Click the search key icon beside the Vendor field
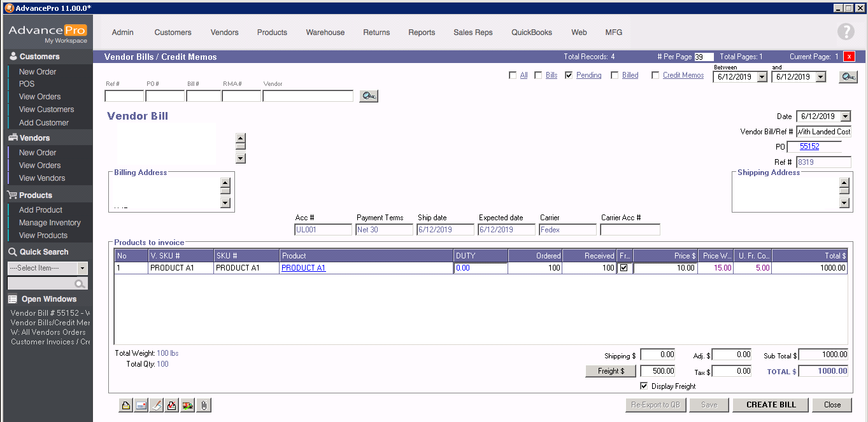This screenshot has width=868, height=422. pos(369,96)
